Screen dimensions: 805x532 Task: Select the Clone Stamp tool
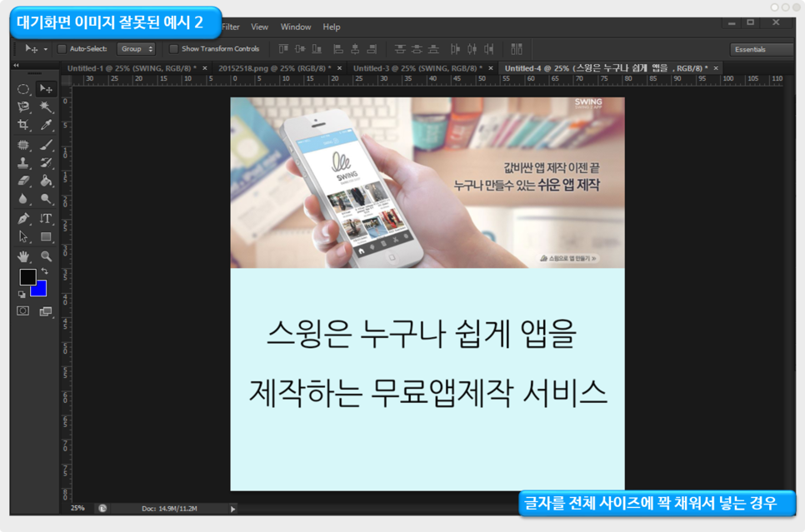pos(23,163)
